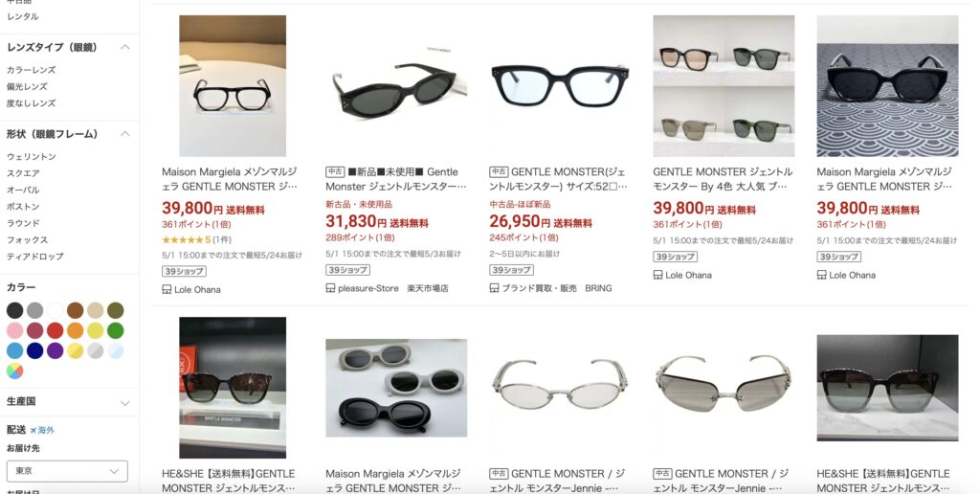Click the pleasure-Store shop icon
The height and width of the screenshot is (494, 980).
point(330,288)
